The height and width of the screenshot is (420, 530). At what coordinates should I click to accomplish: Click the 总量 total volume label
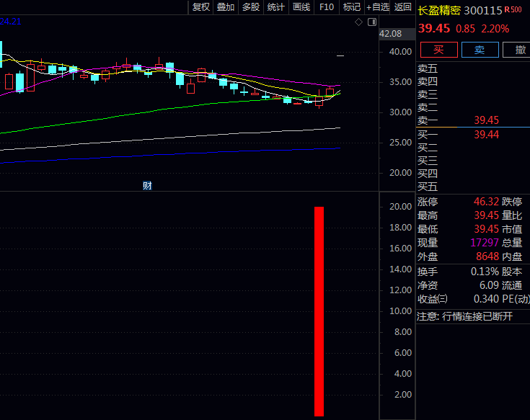512,243
